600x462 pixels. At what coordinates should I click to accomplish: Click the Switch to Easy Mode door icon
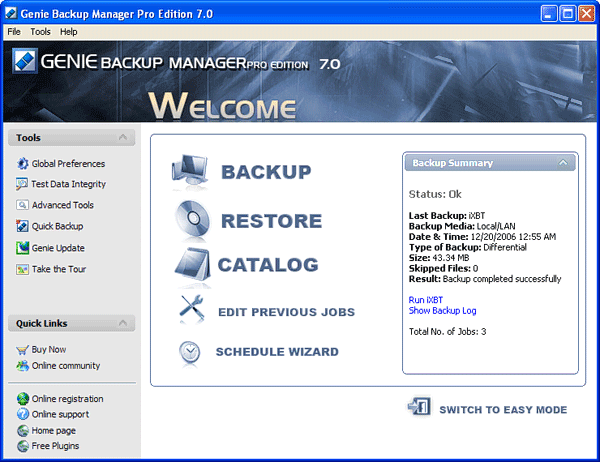click(x=419, y=406)
